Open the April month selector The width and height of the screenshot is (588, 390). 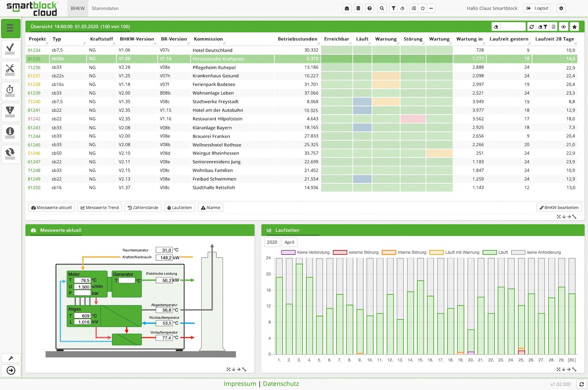coord(289,242)
